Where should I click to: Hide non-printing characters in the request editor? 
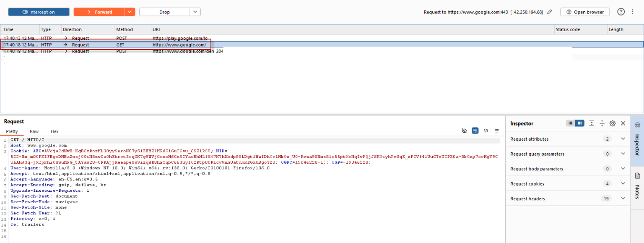(464, 131)
